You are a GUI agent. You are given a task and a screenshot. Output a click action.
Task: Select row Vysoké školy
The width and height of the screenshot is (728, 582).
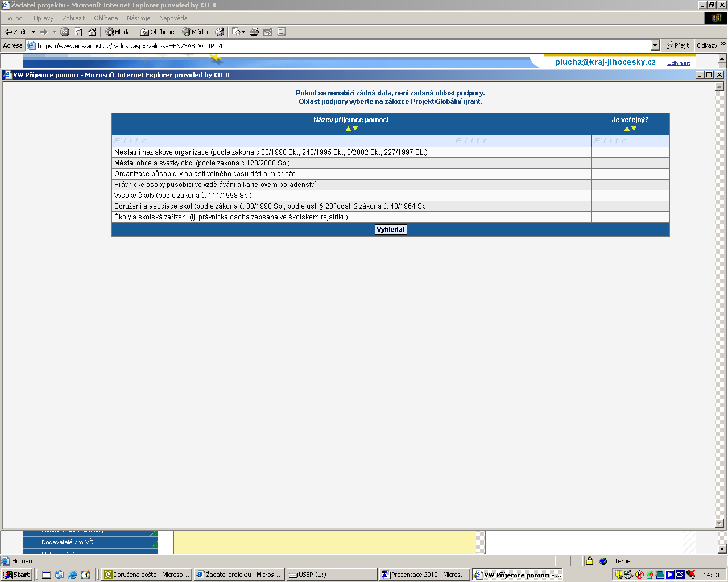pyautogui.click(x=391, y=196)
